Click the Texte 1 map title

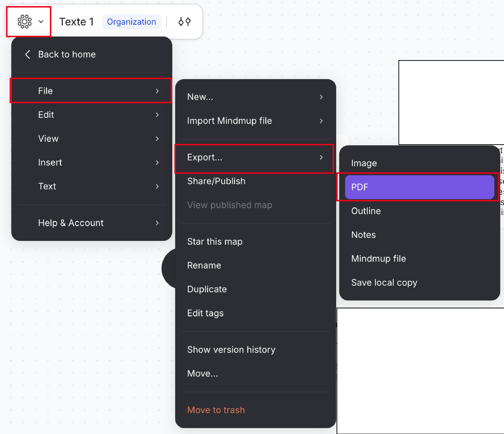tap(76, 22)
